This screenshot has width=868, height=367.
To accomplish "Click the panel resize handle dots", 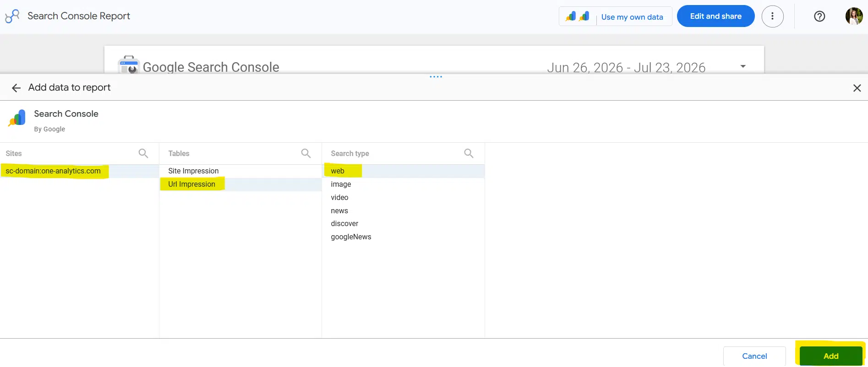I will [x=436, y=77].
